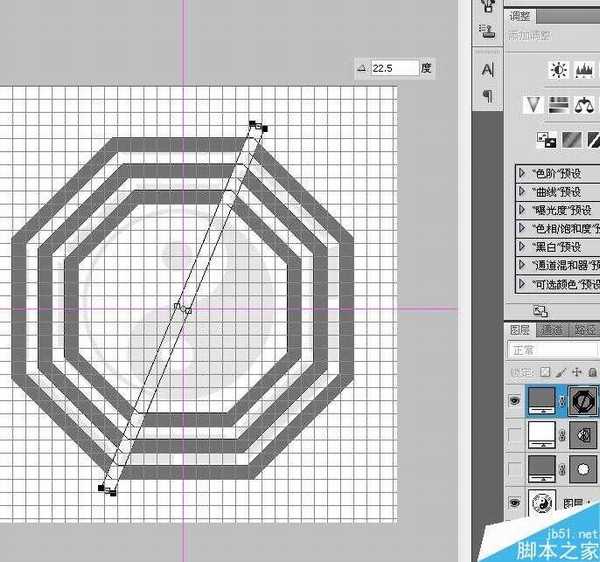Click the transform center reference point
The height and width of the screenshot is (562, 600).
point(183,308)
